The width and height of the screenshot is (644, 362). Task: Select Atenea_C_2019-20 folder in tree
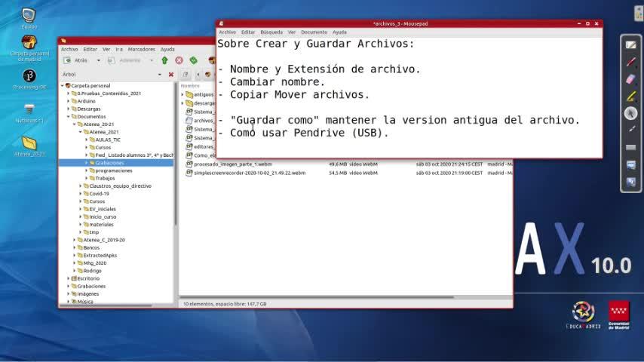[x=104, y=240]
